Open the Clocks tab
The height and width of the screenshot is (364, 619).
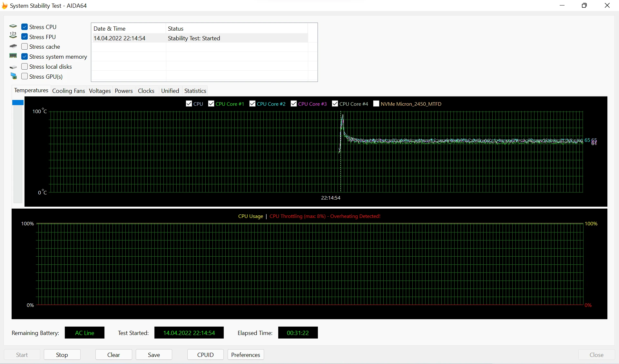coord(146,91)
